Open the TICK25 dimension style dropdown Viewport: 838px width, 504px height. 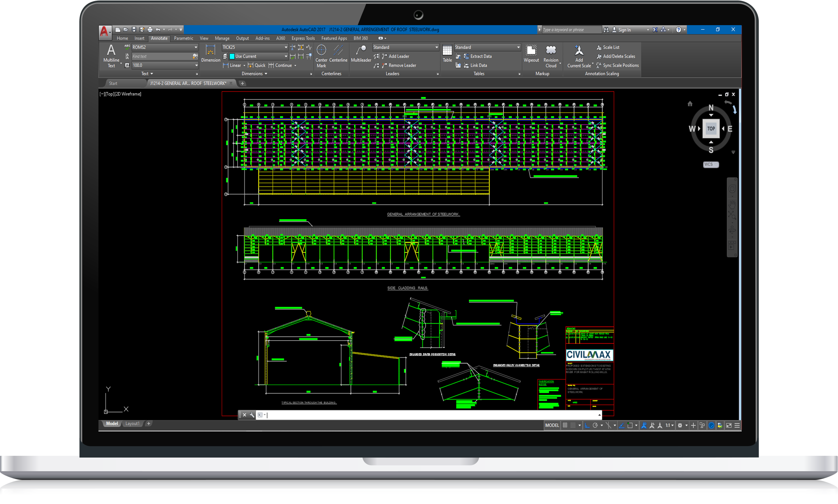(x=286, y=47)
